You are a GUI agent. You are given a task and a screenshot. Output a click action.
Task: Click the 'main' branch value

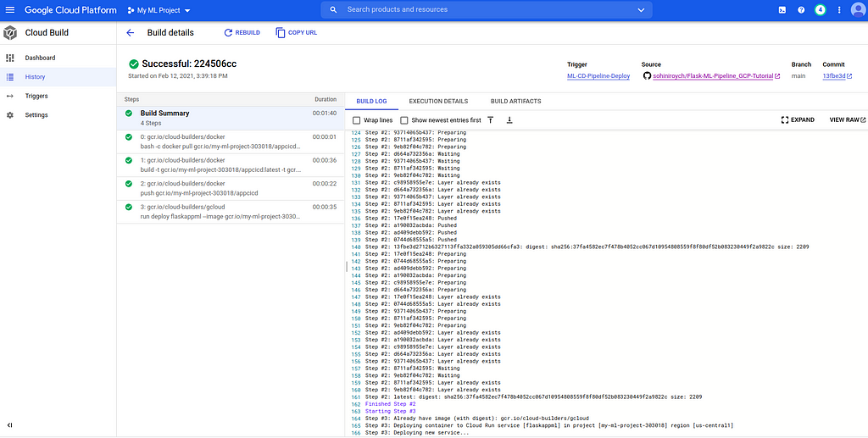(798, 75)
